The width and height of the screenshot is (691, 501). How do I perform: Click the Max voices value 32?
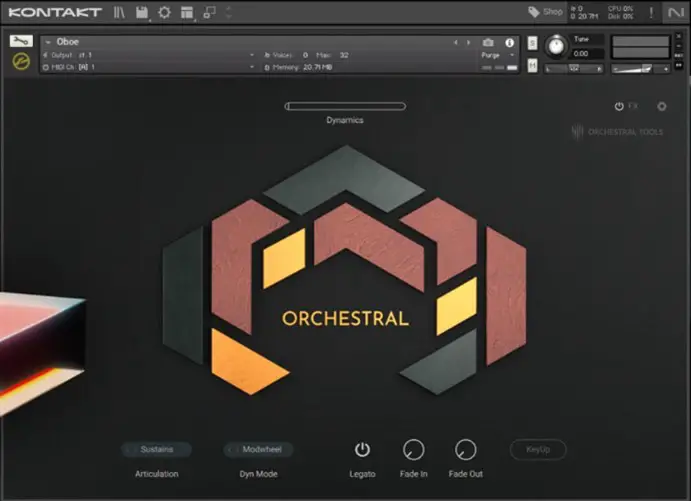[x=344, y=55]
